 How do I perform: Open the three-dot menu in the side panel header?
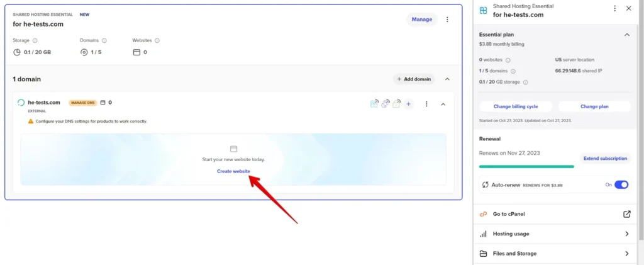point(615,8)
